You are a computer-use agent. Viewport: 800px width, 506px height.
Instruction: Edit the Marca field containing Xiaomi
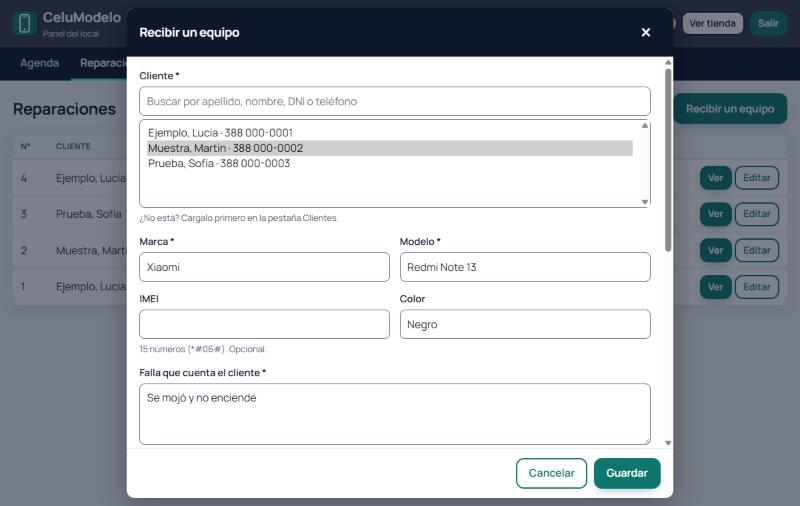coord(264,267)
